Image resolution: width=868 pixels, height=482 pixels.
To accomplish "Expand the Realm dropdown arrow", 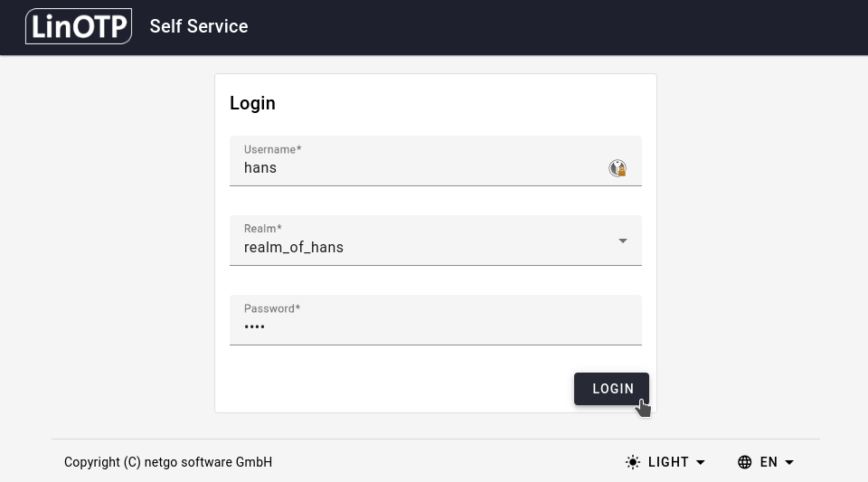I will 622,241.
